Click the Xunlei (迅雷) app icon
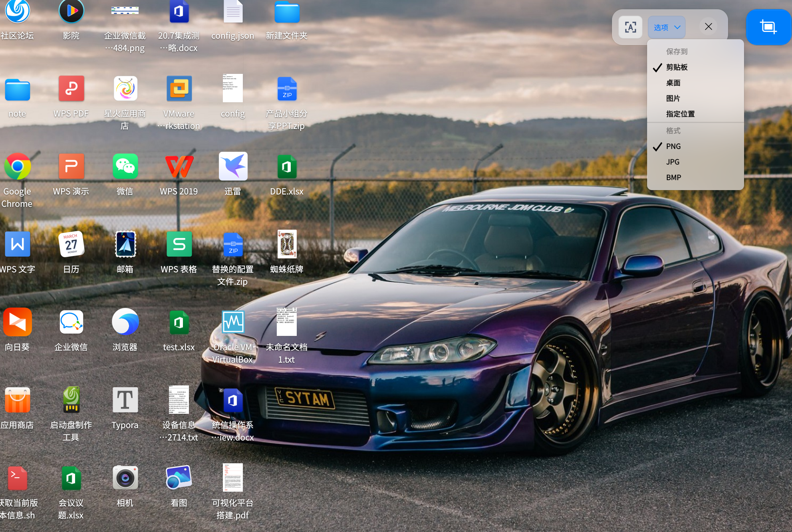This screenshot has width=792, height=532. click(x=233, y=167)
